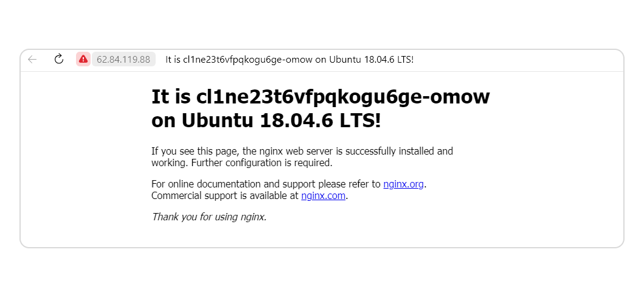Click the 18.04.6 version in the heading

[x=297, y=121]
